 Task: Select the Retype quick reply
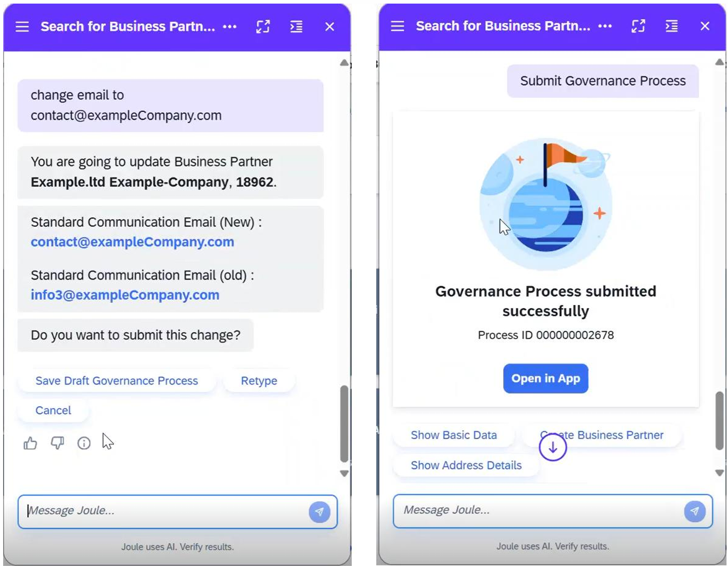pyautogui.click(x=259, y=381)
